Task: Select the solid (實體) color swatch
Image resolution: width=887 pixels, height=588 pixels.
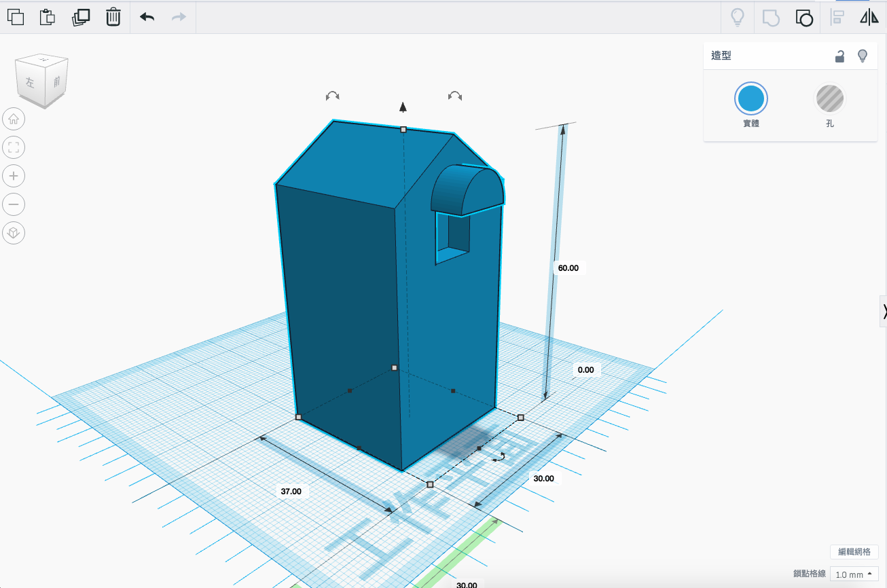Action: pos(750,98)
